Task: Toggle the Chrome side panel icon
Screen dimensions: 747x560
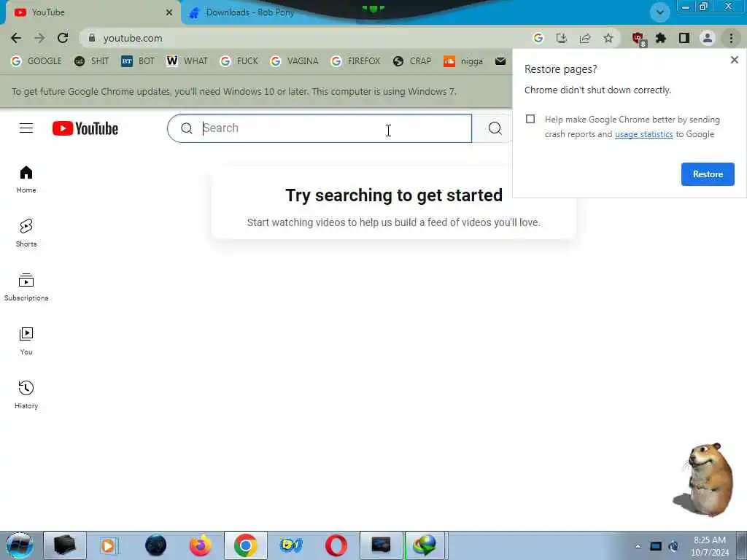Action: pos(684,38)
